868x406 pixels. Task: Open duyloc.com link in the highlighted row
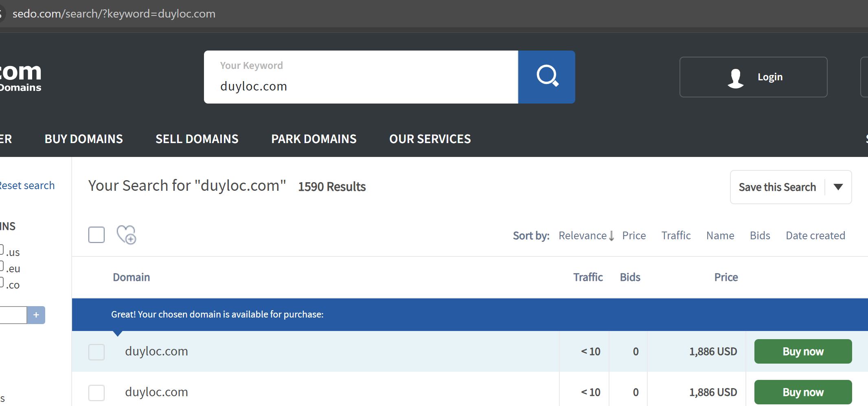coord(156,351)
